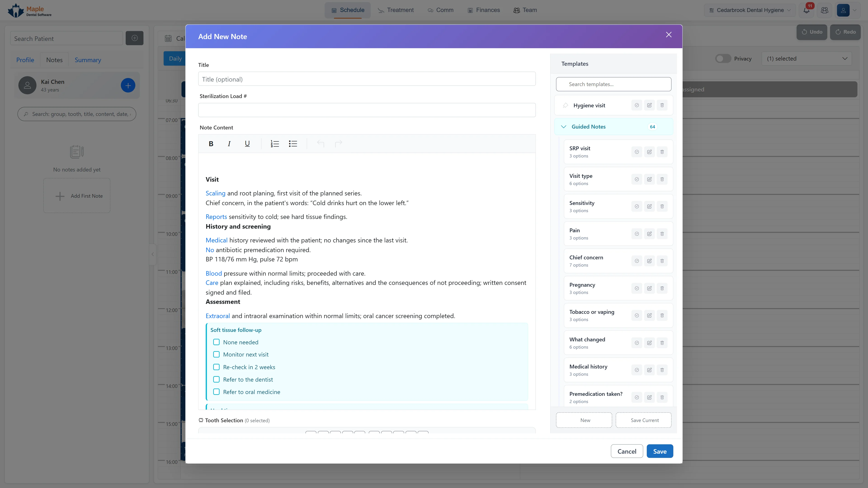Open the Summary tab
Image resolution: width=868 pixels, height=488 pixels.
pos(88,60)
